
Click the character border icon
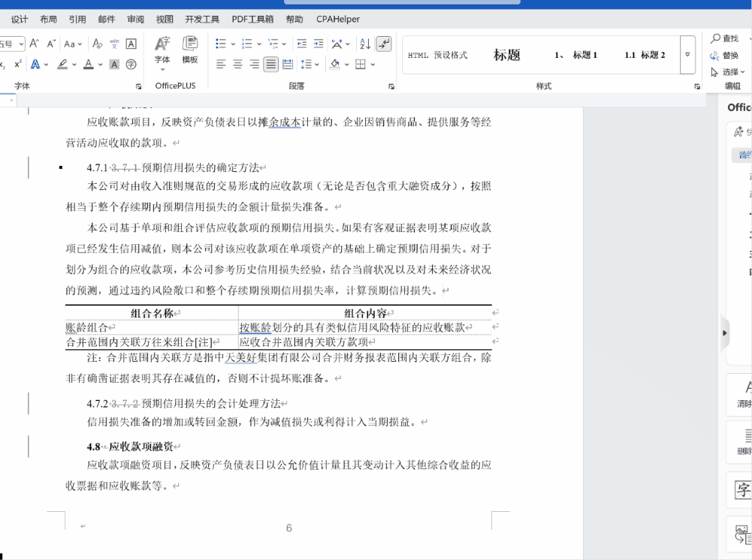pyautogui.click(x=131, y=44)
